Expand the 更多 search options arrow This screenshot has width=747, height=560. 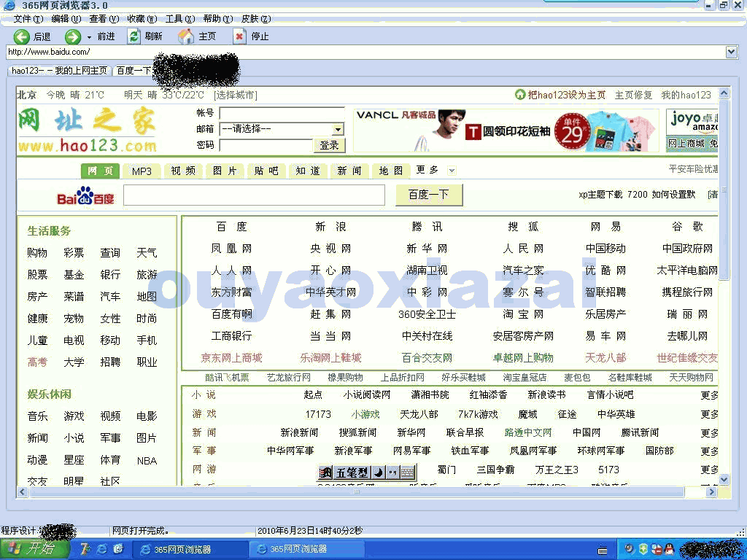[452, 171]
